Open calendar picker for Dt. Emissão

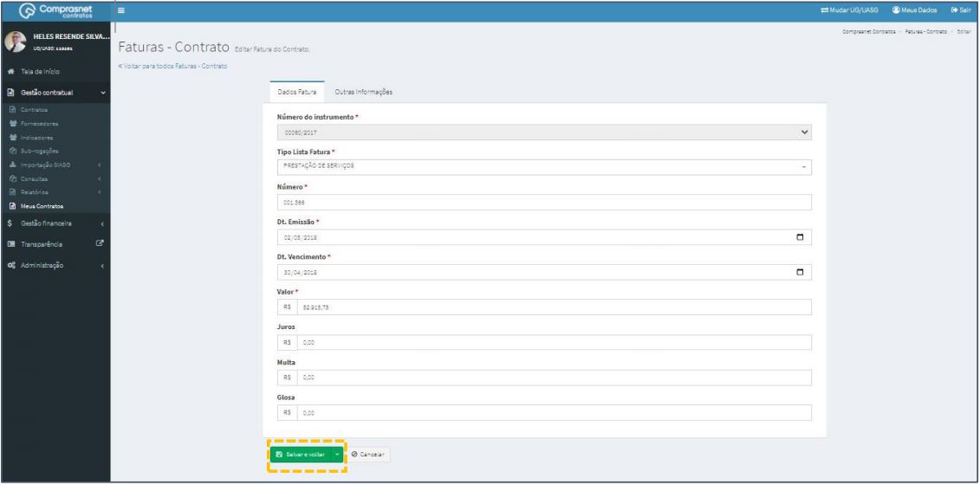[x=800, y=237]
